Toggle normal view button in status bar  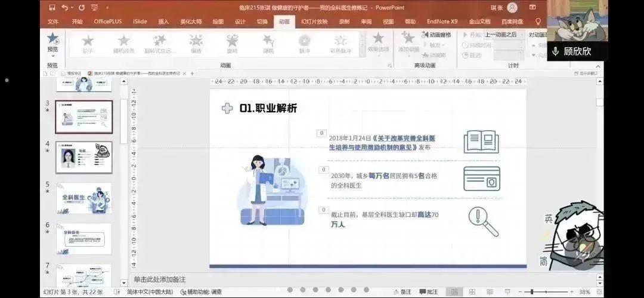[x=454, y=291]
